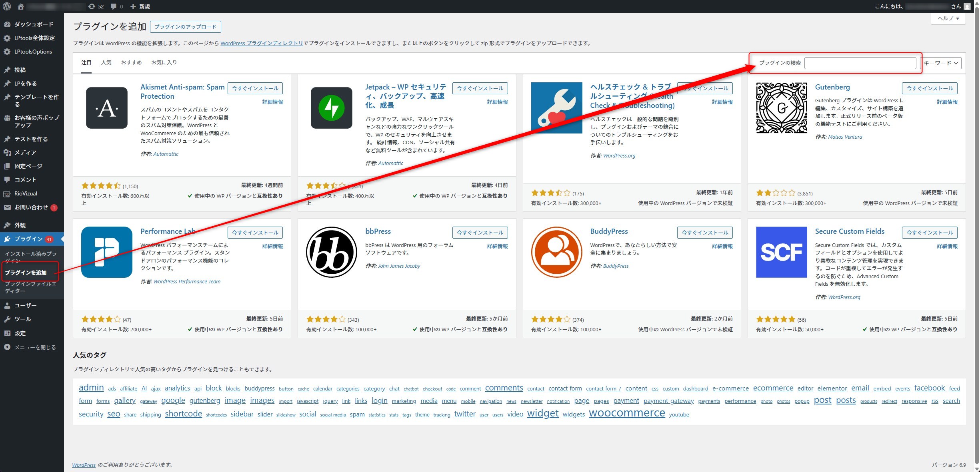980x472 pixels.
Task: Click the woocommerce tag link
Action: [x=626, y=413]
